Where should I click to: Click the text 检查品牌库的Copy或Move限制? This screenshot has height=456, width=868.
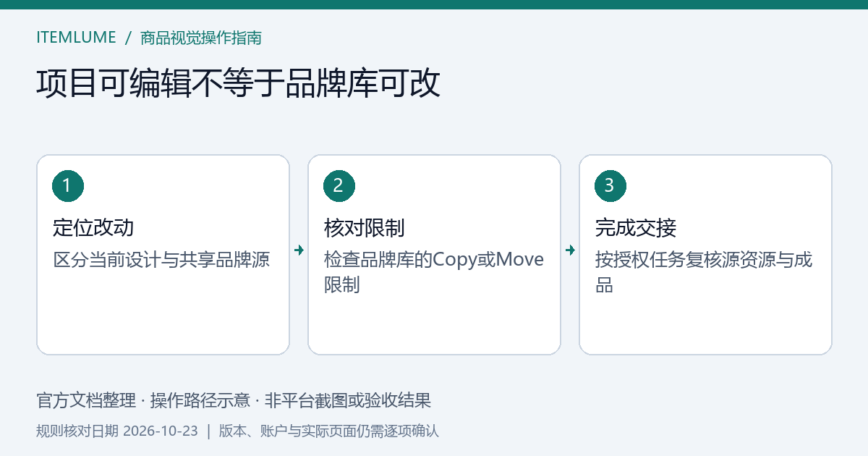(434, 272)
